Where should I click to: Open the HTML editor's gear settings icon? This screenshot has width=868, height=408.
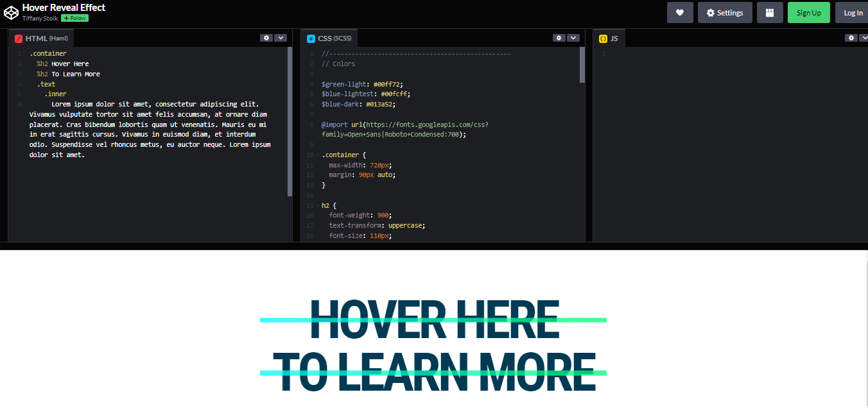tap(266, 38)
